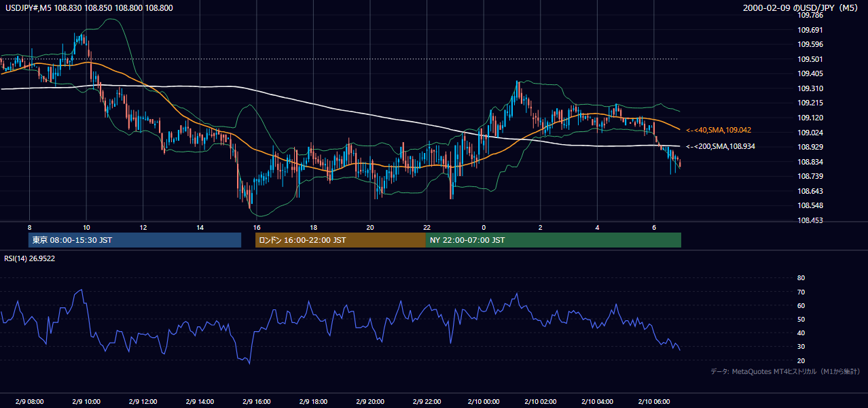Click the bottom time label 2/10 02:00

coord(540,402)
